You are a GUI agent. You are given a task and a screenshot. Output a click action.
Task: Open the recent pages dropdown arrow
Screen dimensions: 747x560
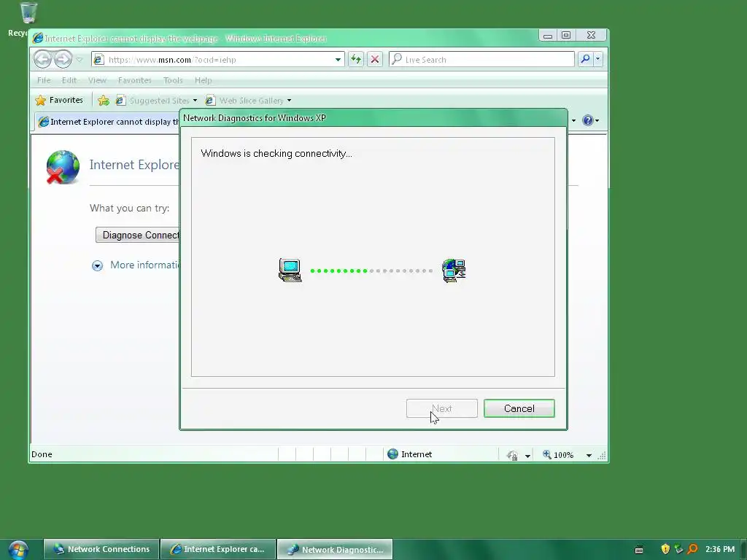[80, 60]
